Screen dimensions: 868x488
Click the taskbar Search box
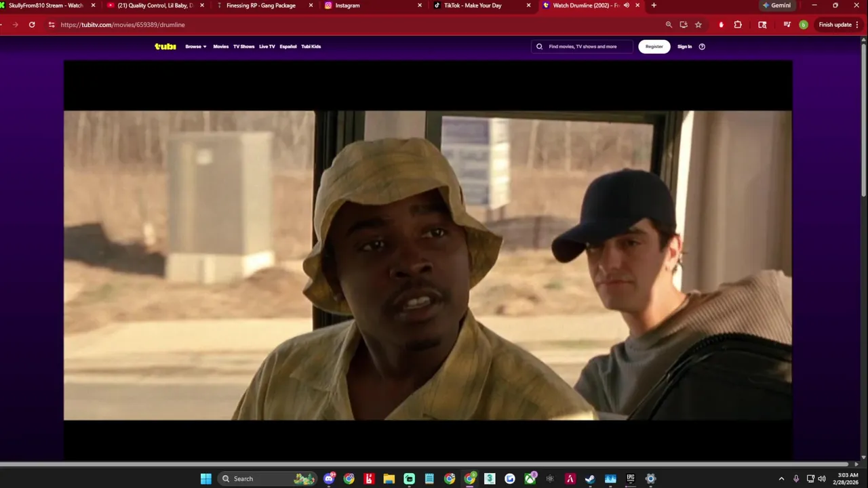pyautogui.click(x=268, y=479)
